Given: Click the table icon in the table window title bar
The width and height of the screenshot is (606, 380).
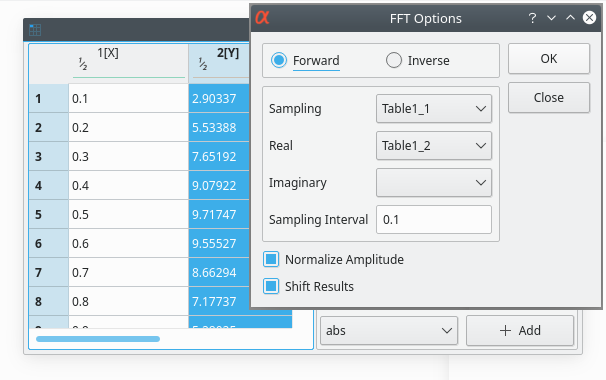Looking at the screenshot, I should coord(35,30).
